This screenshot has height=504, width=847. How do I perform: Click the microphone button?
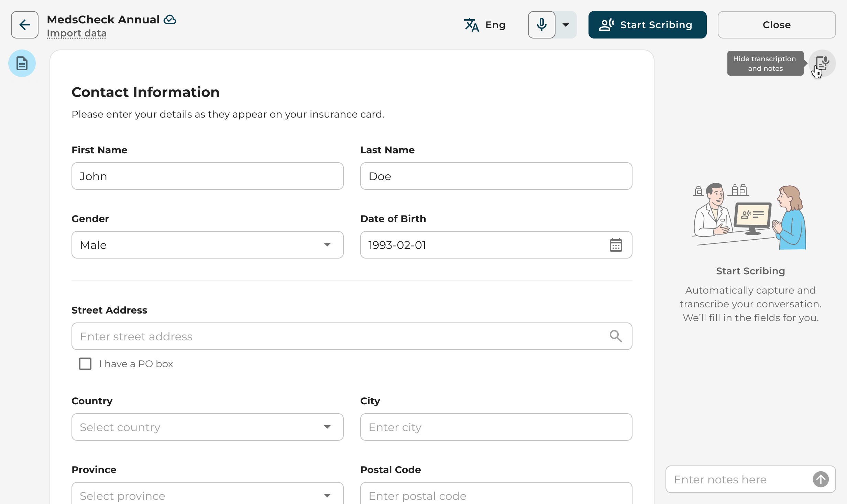point(542,25)
